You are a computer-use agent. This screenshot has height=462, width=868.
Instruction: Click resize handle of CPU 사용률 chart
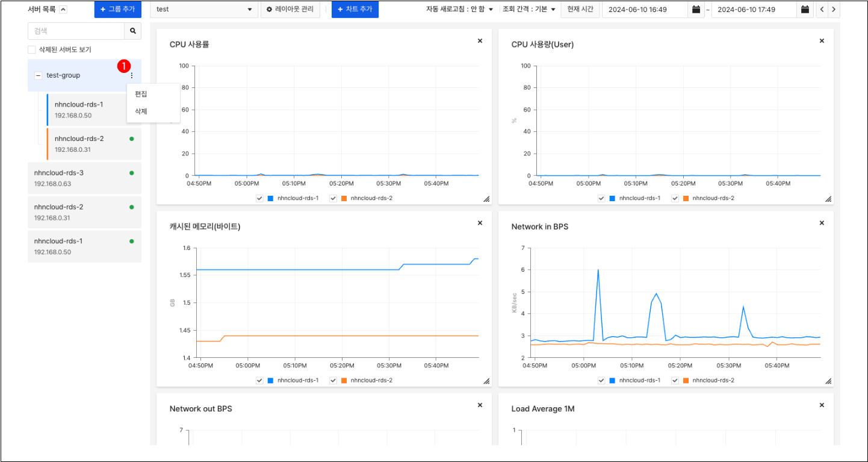coord(486,199)
